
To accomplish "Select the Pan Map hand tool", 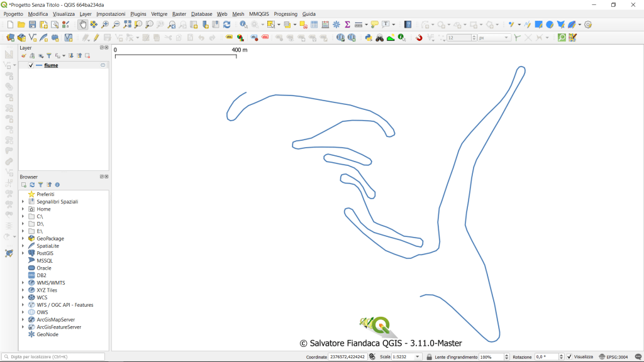I will click(x=82, y=25).
